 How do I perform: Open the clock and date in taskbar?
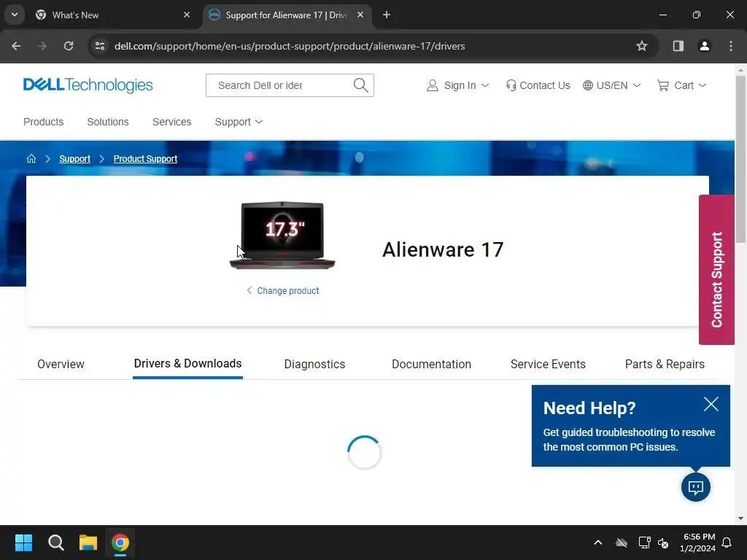697,542
